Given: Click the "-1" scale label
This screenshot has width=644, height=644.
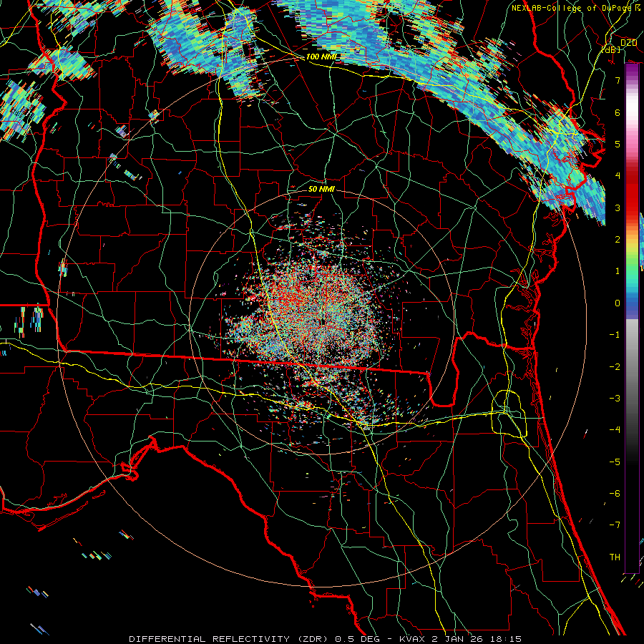Looking at the screenshot, I should pyautogui.click(x=615, y=335).
